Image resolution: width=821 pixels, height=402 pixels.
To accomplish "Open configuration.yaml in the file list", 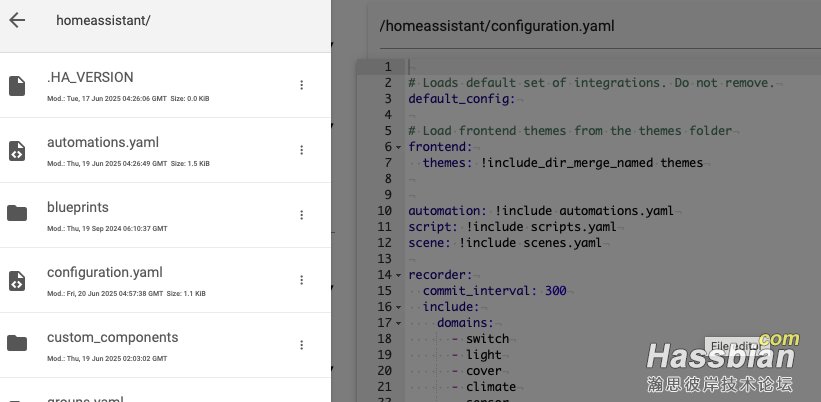I will [x=105, y=272].
